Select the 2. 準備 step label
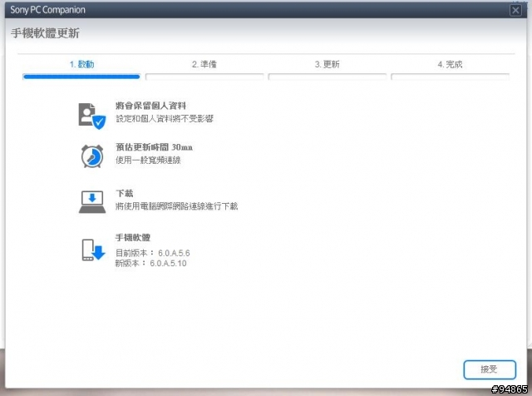532x396 pixels. [204, 64]
